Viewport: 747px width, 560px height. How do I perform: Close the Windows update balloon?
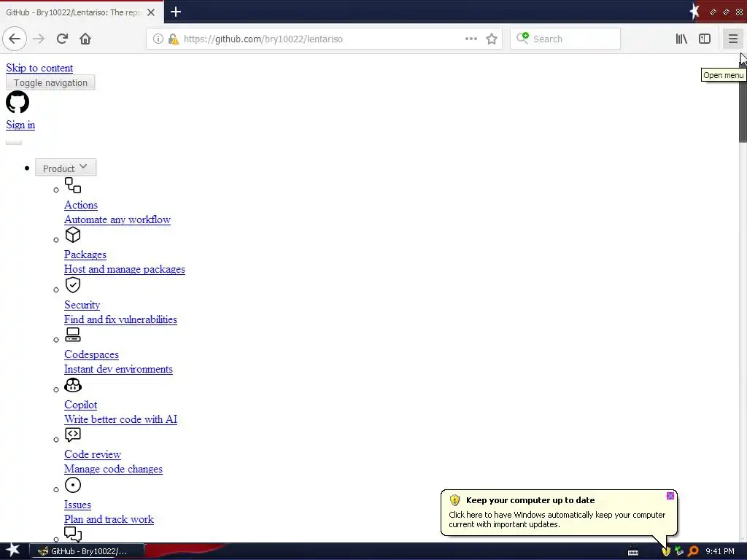670,496
